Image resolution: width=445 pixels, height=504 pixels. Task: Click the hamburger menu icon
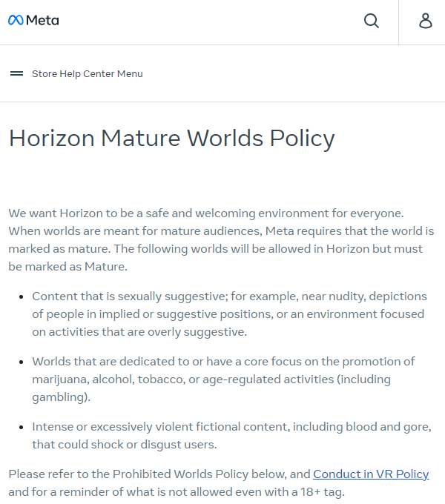click(16, 74)
